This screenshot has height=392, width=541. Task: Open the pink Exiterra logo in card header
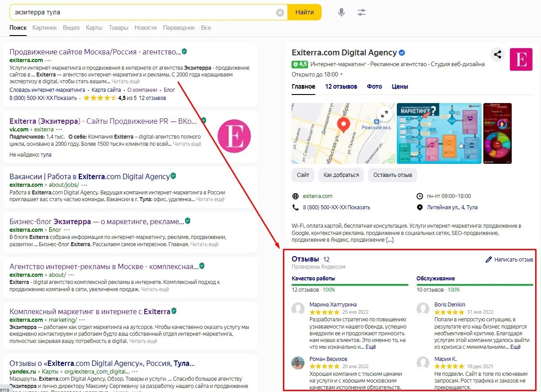[x=521, y=59]
